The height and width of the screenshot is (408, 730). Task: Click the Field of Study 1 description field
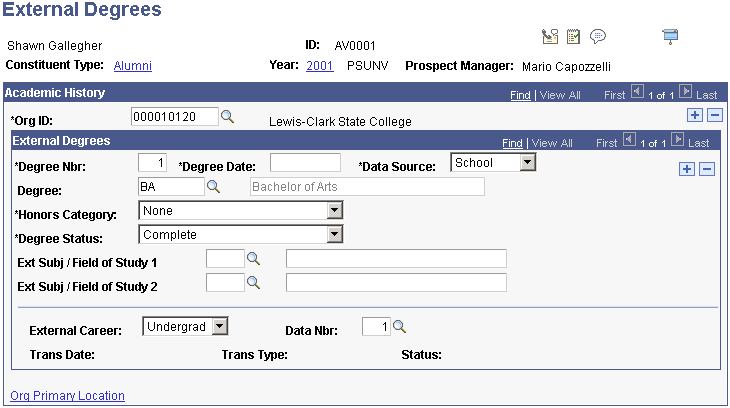(396, 258)
